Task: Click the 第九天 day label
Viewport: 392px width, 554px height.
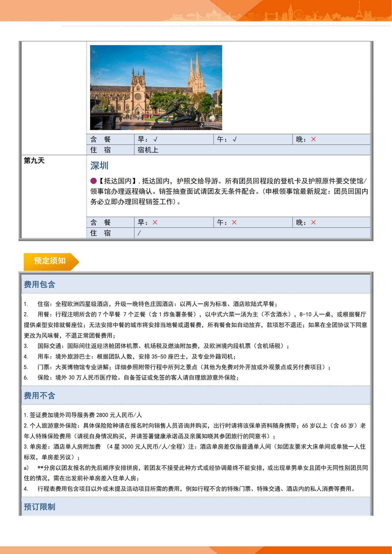Action: pos(34,161)
